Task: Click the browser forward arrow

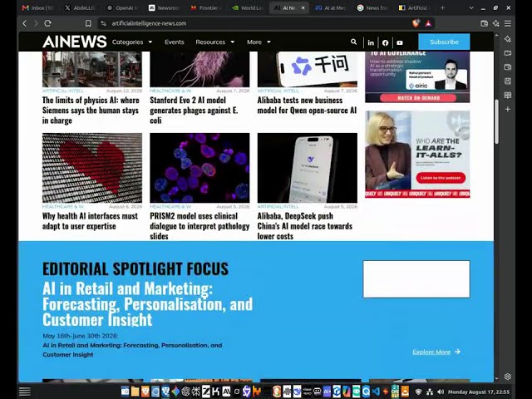Action: pos(36,23)
